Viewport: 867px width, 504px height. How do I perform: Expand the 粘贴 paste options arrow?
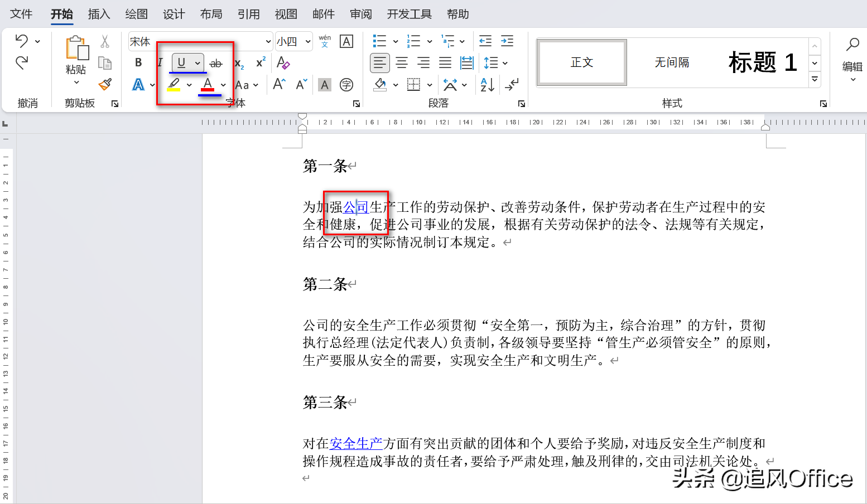(x=76, y=83)
